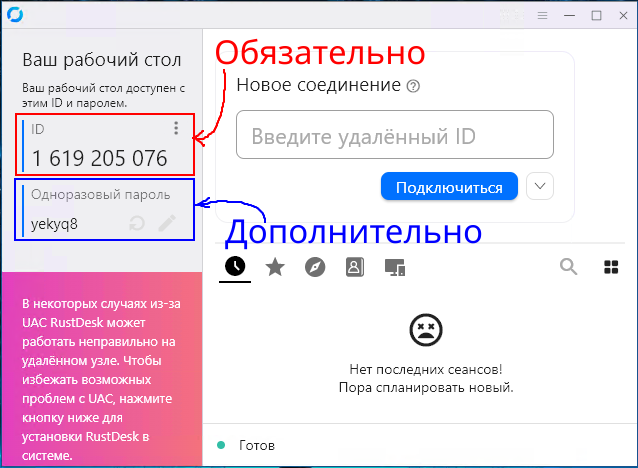Maximize the RustDesk window
Viewport: 638px width, 468px height.
597,15
